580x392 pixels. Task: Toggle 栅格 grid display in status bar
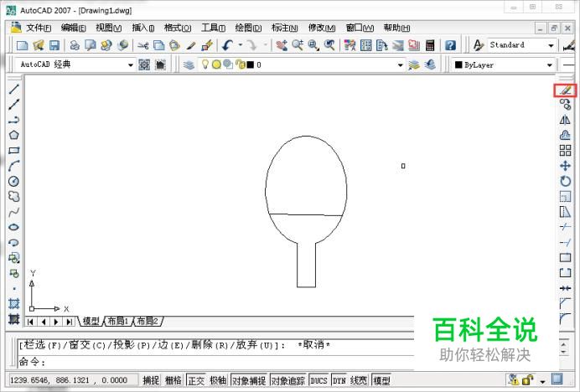click(x=173, y=380)
